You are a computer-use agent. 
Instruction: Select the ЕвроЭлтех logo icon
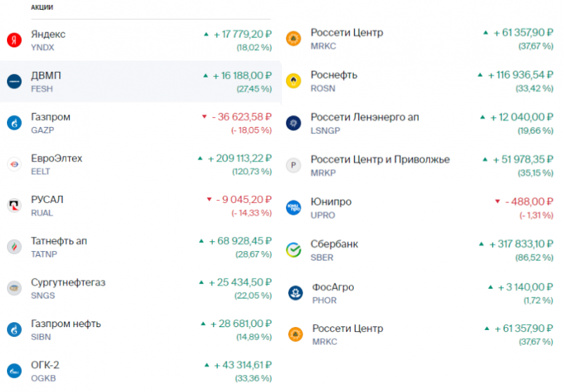(x=14, y=164)
